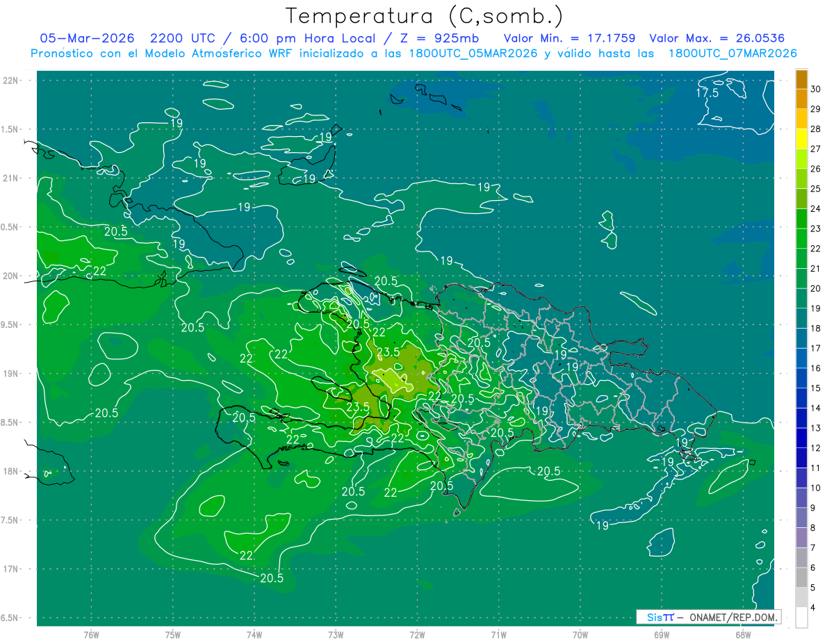The height and width of the screenshot is (644, 834).
Task: Click 'Modelo Atmosferico WRF' in subtitle
Action: tap(222, 53)
